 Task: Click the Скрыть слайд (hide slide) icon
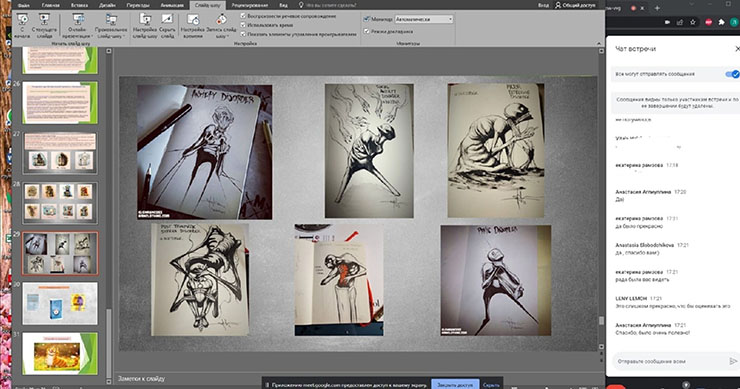pyautogui.click(x=167, y=19)
